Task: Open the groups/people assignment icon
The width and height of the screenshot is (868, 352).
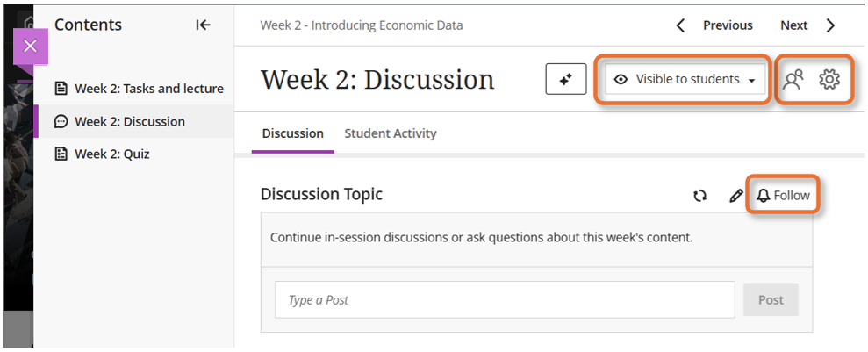Action: [x=793, y=79]
